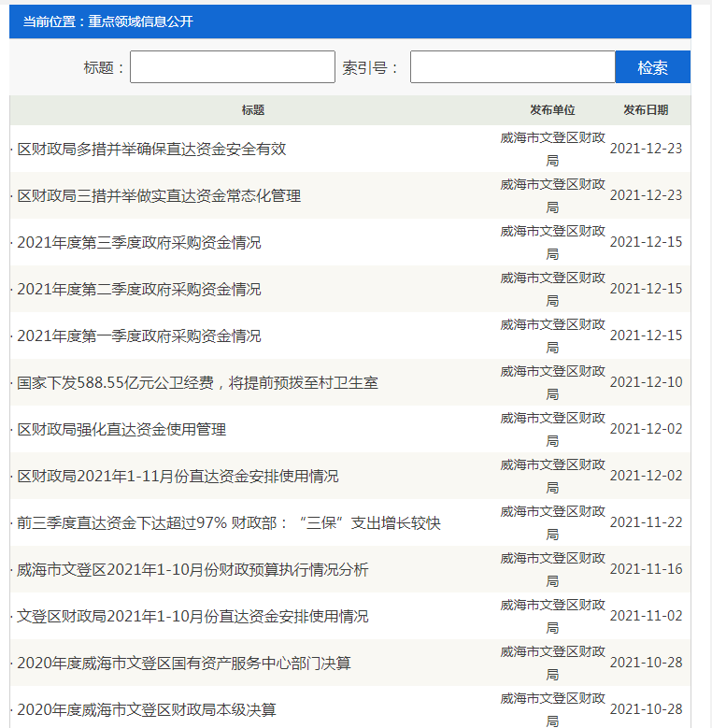Open article about 国家下发588.55亿元公卫经费

point(197,383)
